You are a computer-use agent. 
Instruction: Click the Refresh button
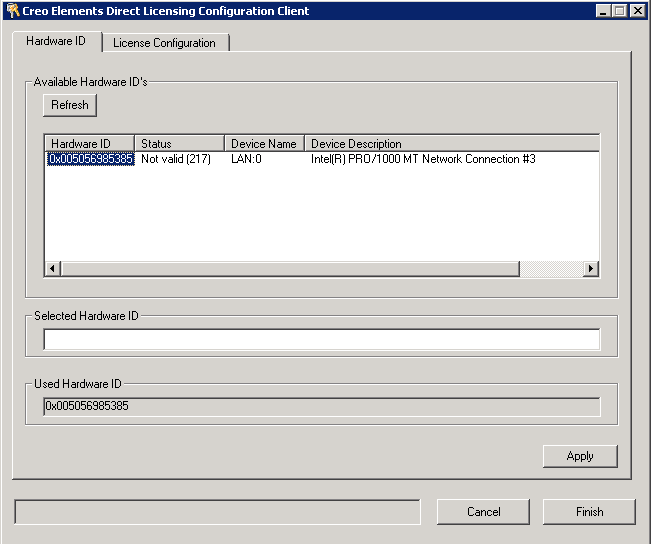click(x=70, y=105)
